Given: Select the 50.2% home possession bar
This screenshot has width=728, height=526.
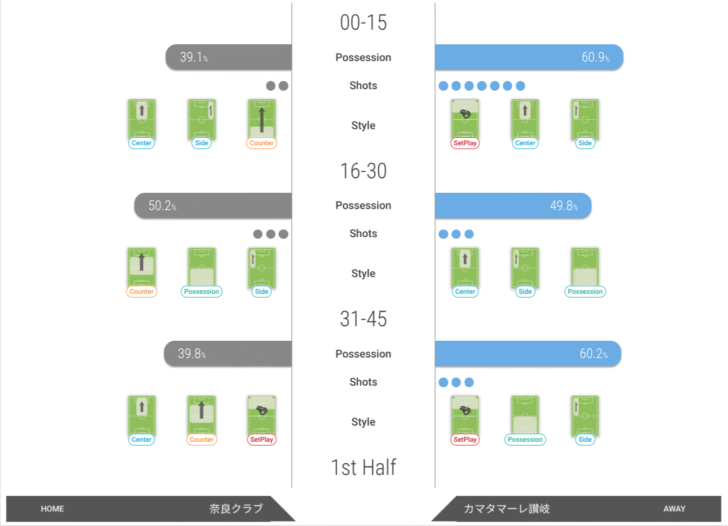Looking at the screenshot, I should (213, 206).
